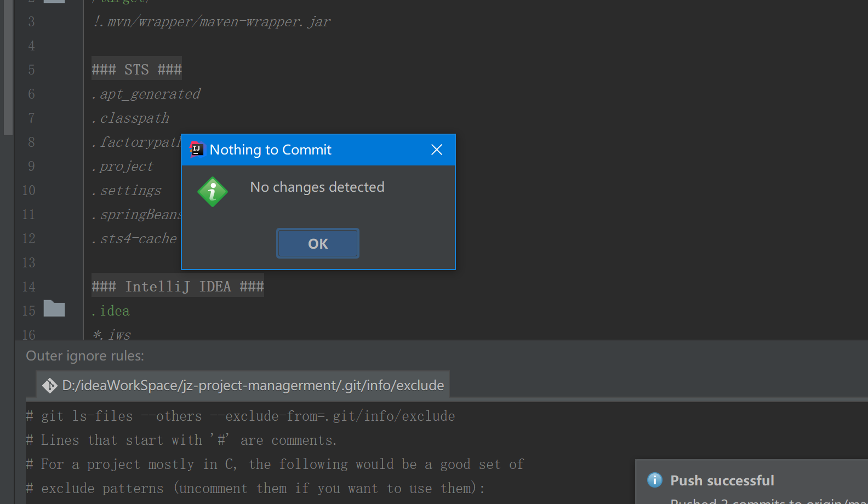Click the .idea entry on line 15

[114, 311]
